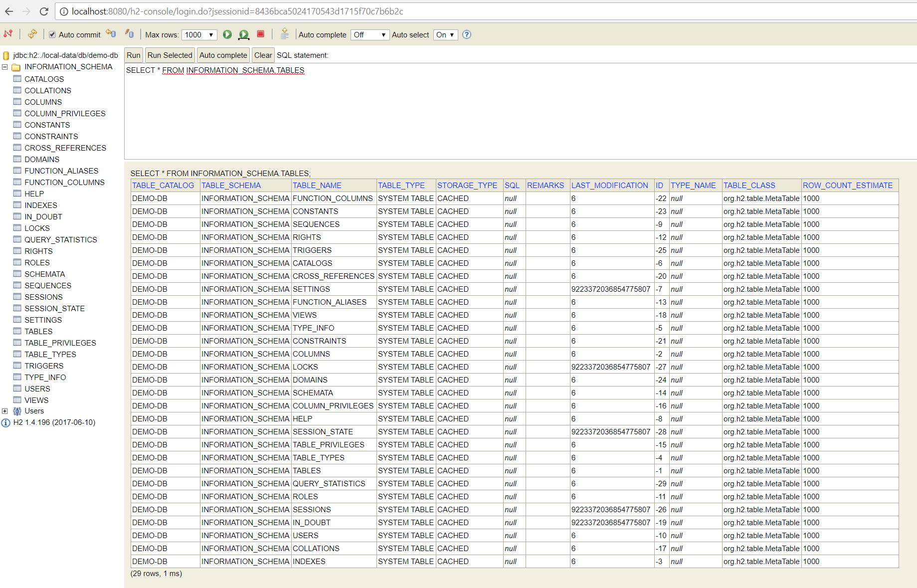Run the statement with green play icon
The image size is (917, 588).
[x=227, y=34]
